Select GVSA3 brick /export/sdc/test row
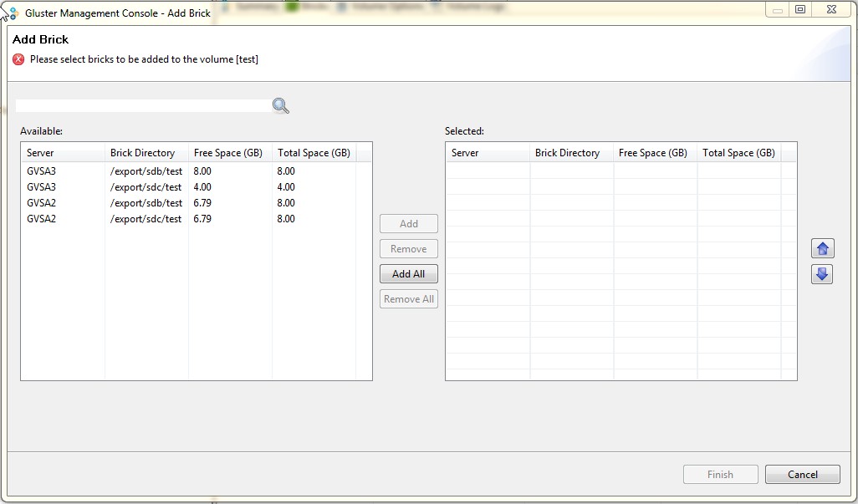 coord(146,187)
